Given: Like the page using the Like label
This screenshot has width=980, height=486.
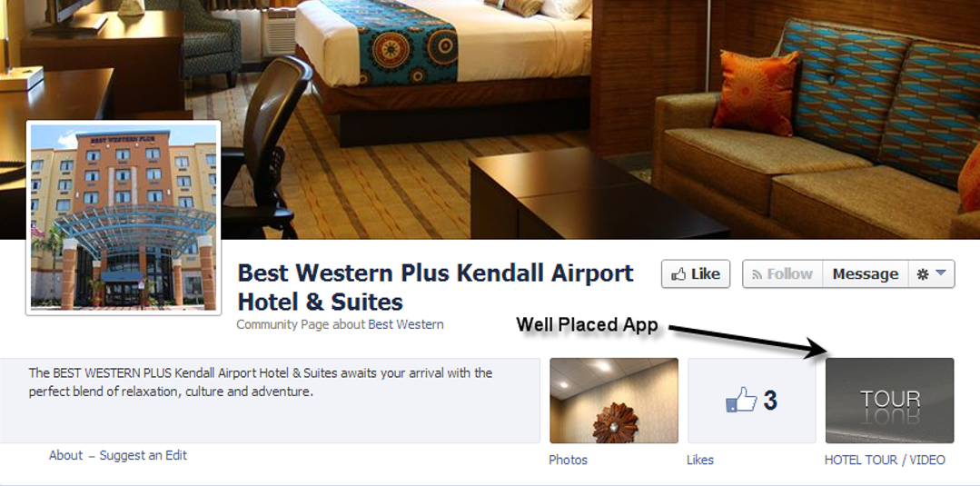Looking at the screenshot, I should tap(706, 274).
